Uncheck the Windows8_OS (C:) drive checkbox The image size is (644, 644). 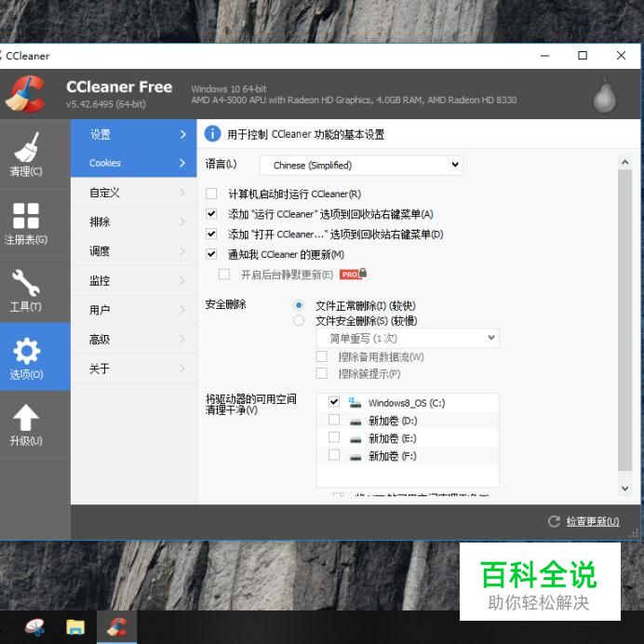[334, 402]
